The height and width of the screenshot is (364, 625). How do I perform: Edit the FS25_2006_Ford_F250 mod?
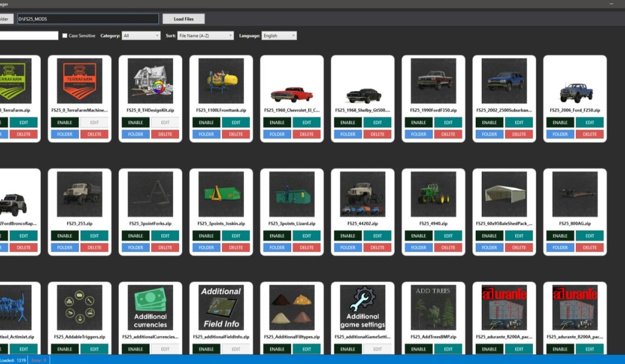590,123
